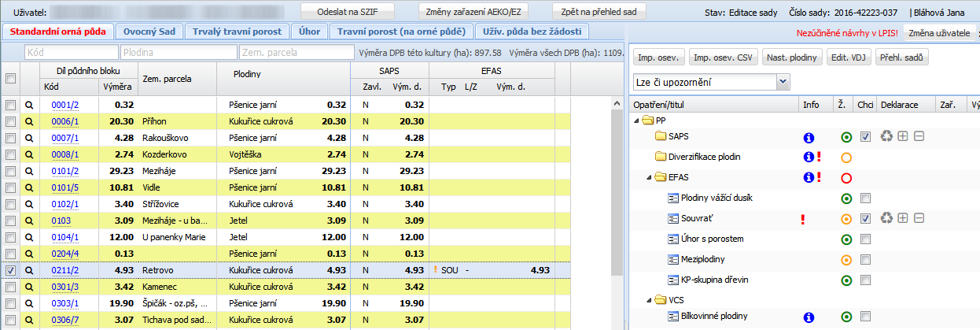Screen dimensions: 980x330
Task: Switch to Uživ. půda bez žádosti tab
Action: tap(532, 32)
